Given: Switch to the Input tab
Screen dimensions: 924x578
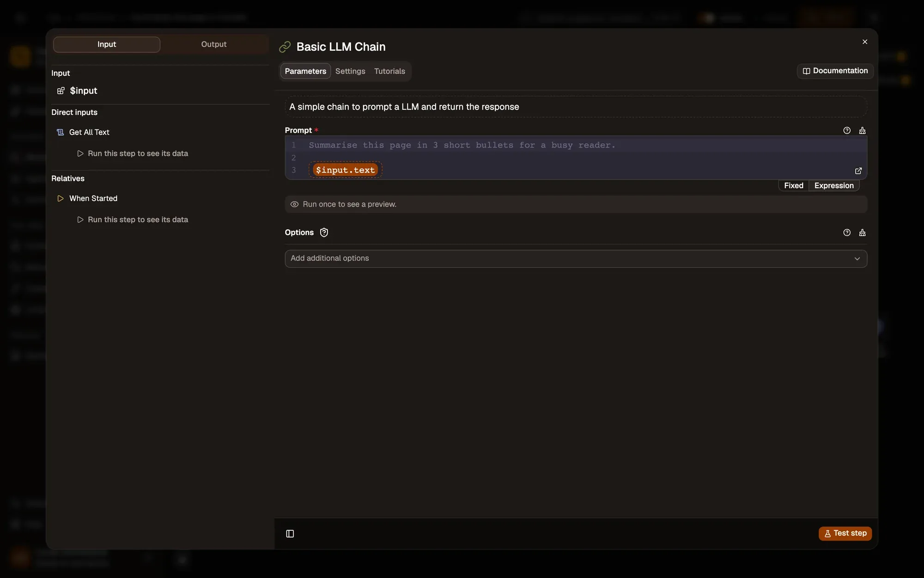Looking at the screenshot, I should [107, 44].
